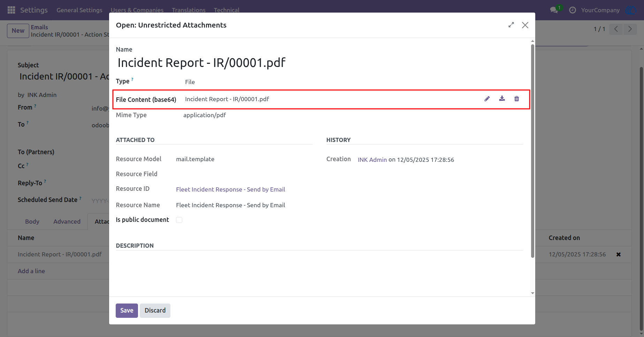This screenshot has width=644, height=337.
Task: Edit the attachment Name field
Action: click(x=319, y=63)
